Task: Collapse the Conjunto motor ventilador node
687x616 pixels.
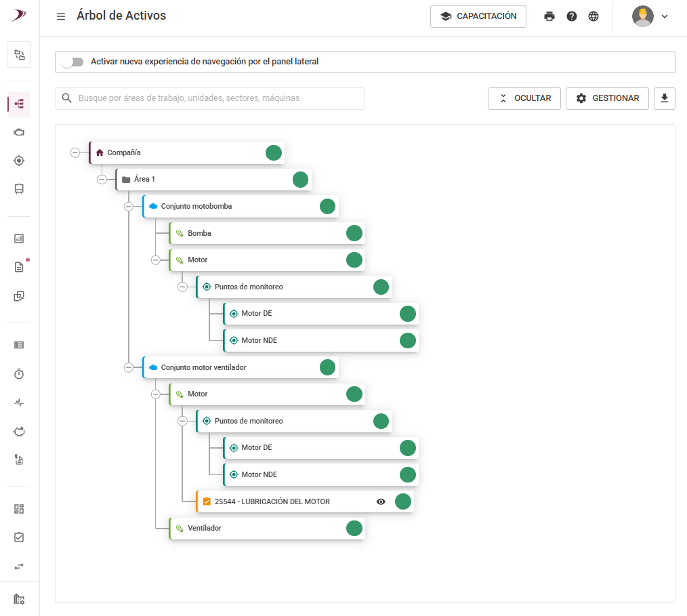Action: coord(129,367)
